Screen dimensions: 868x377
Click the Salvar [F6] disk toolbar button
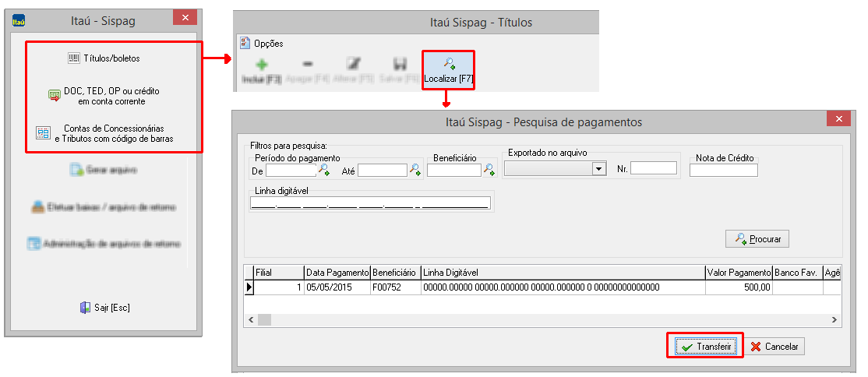(399, 70)
